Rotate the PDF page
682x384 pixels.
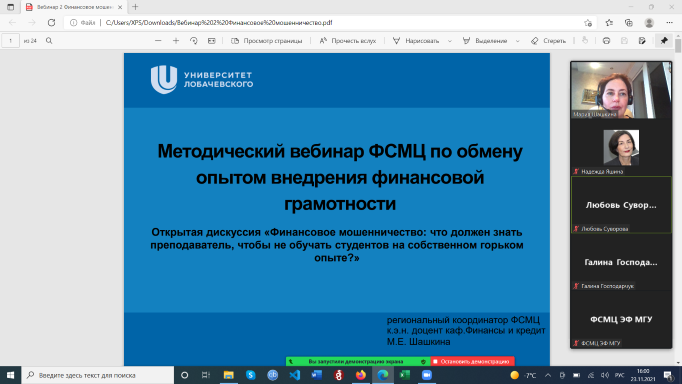(x=194, y=40)
